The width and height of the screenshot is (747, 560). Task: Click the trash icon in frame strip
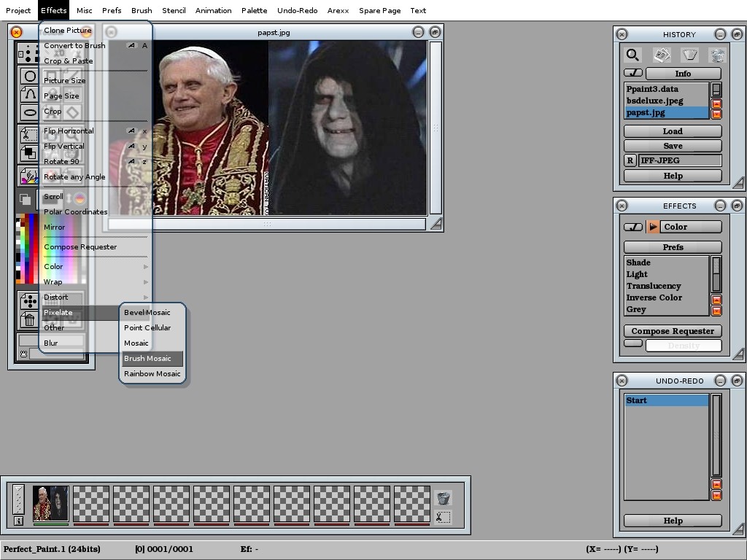point(443,497)
